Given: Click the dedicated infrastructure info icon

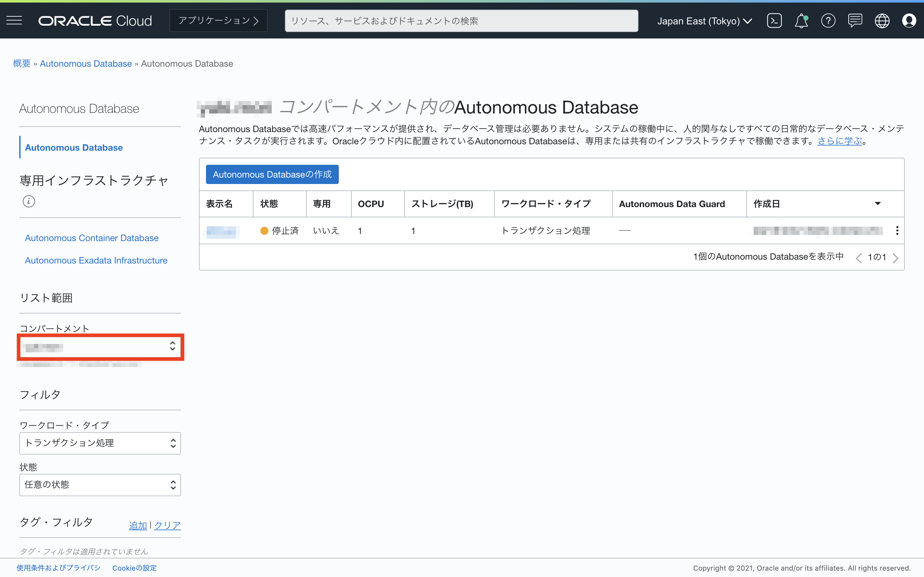Looking at the screenshot, I should pos(29,201).
